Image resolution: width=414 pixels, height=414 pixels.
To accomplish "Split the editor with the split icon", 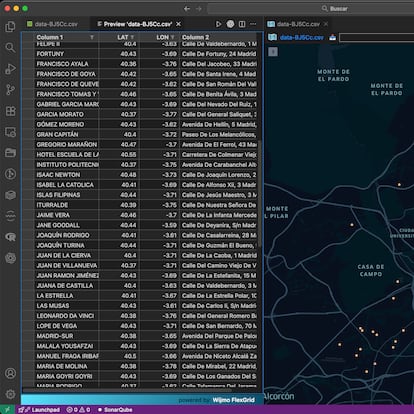I will (242, 24).
